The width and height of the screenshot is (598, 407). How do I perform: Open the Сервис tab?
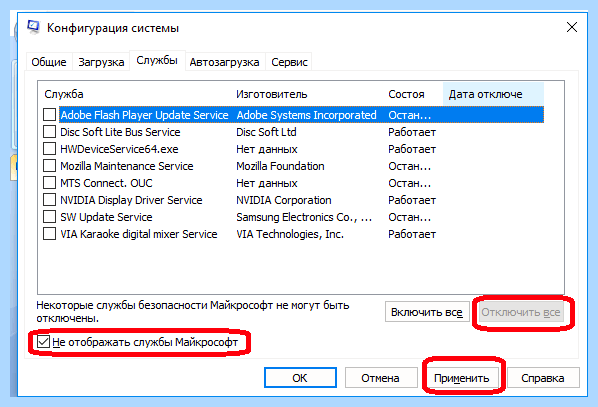point(289,62)
